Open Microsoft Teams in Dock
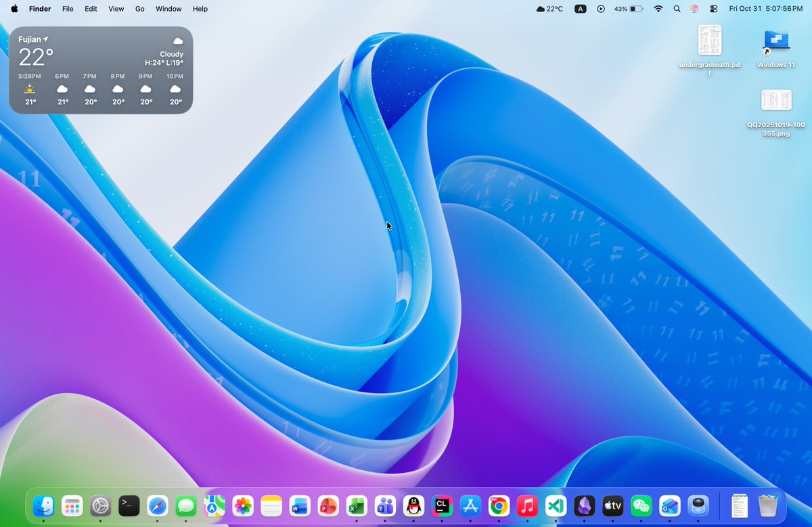This screenshot has height=527, width=812. pos(385,505)
